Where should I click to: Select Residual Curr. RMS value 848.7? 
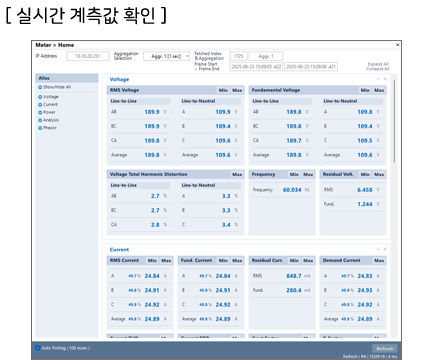click(294, 276)
